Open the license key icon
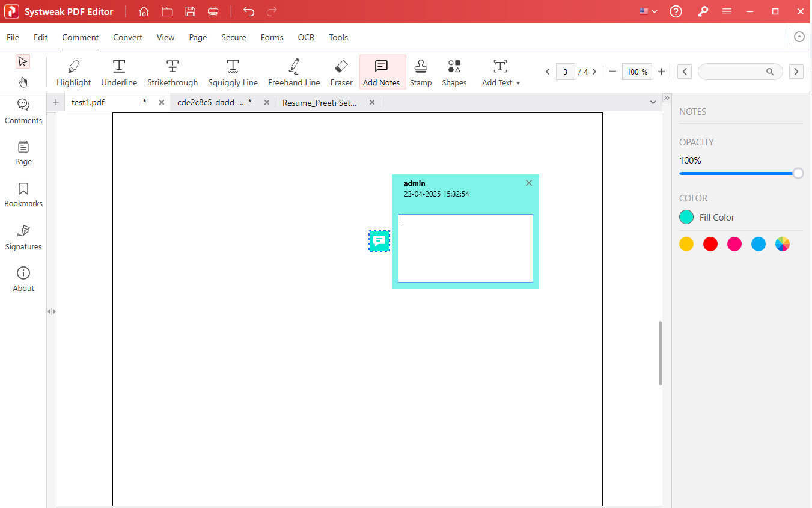Screen dimensions: 812x508 pos(703,11)
